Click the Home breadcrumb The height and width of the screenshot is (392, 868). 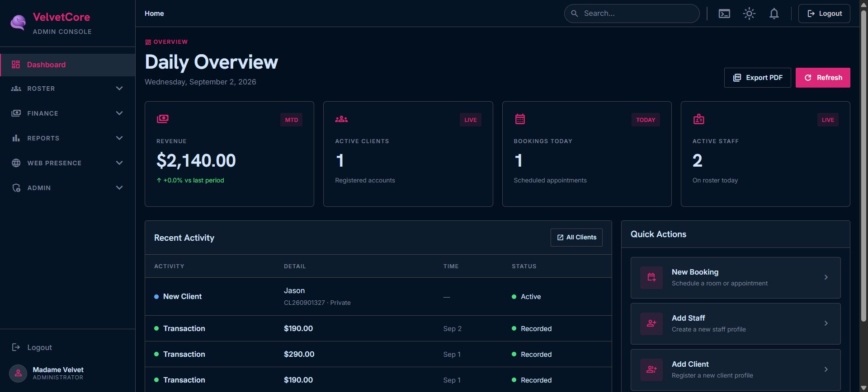(154, 14)
